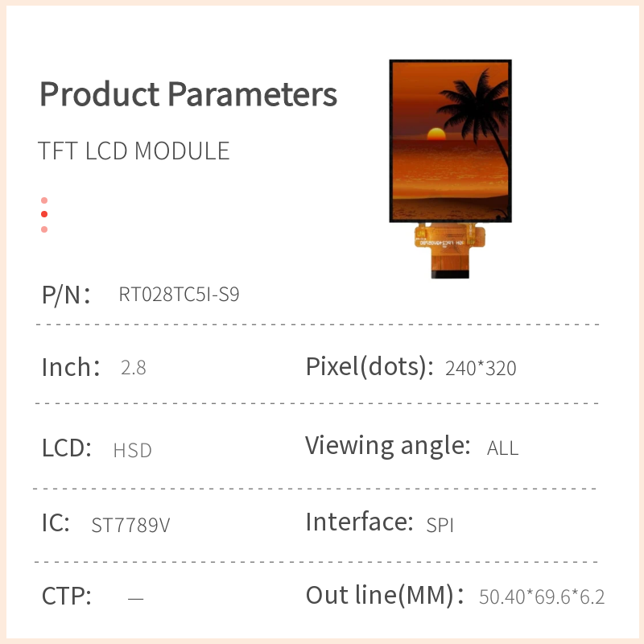This screenshot has width=644, height=644.
Task: Click the HSD value beside LCD
Action: pos(133,450)
